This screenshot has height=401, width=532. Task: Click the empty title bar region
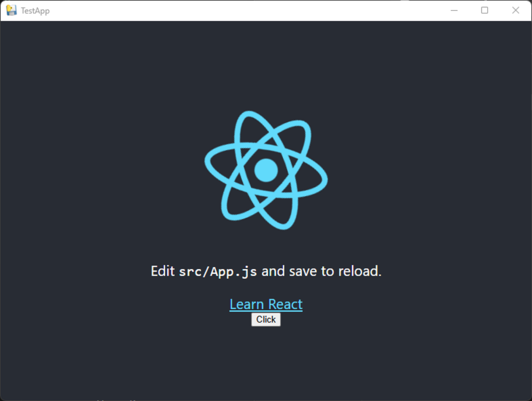pos(246,10)
